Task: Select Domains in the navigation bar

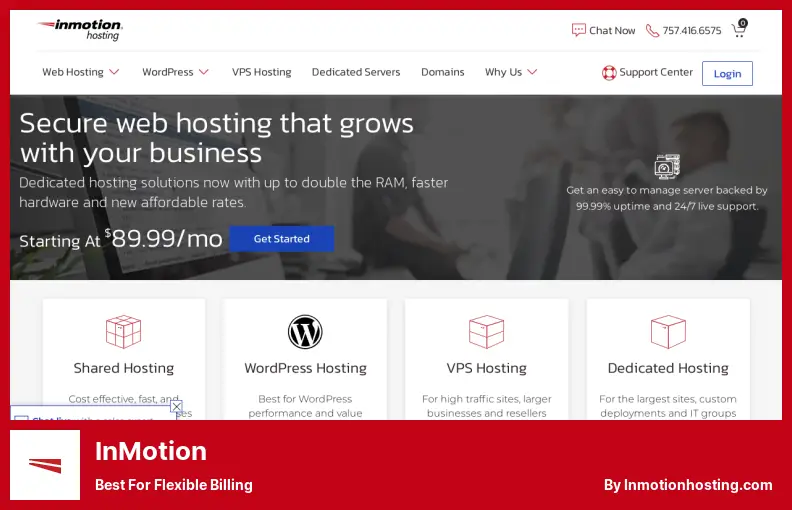Action: point(442,72)
